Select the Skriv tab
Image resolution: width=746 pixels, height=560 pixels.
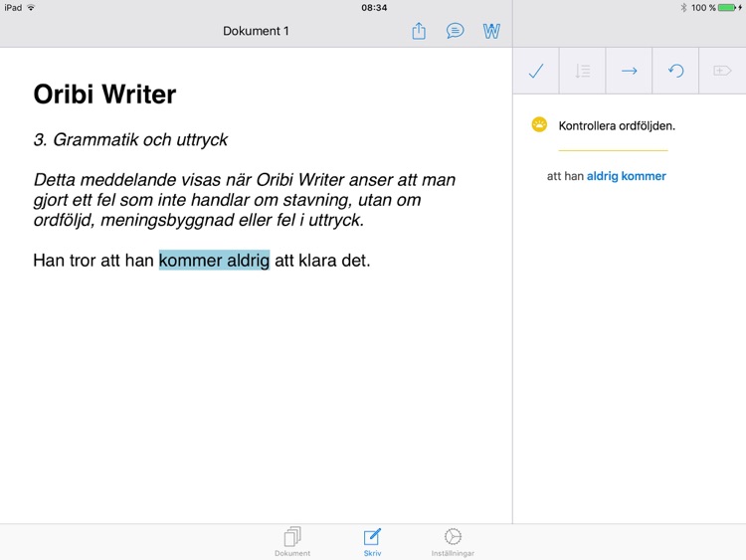(x=372, y=542)
